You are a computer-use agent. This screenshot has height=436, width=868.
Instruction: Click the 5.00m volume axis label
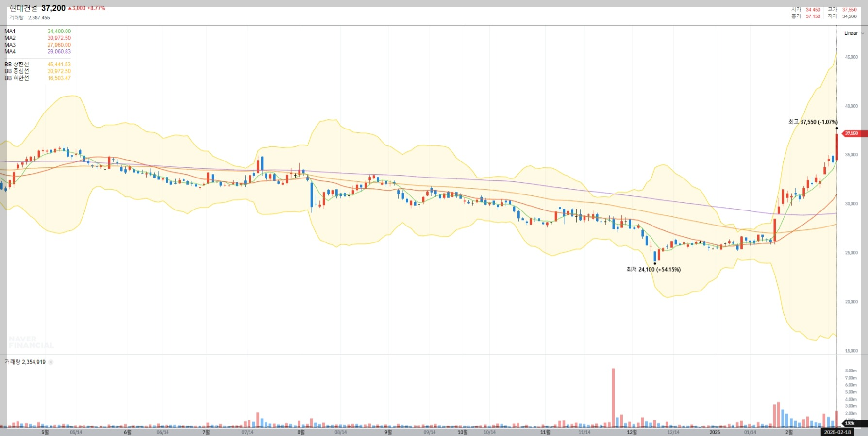click(851, 392)
